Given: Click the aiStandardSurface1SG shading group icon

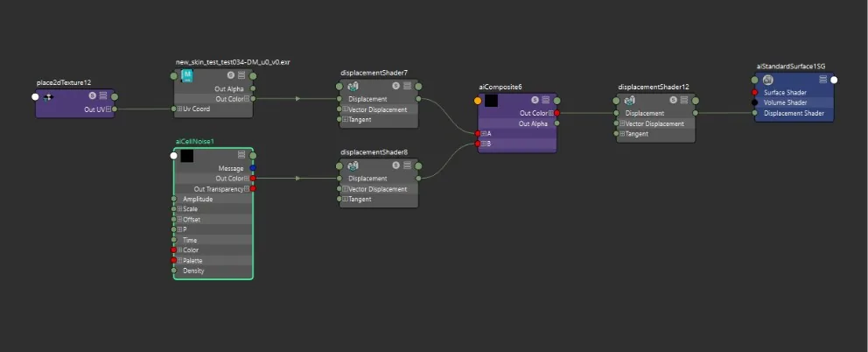Looking at the screenshot, I should (x=767, y=80).
